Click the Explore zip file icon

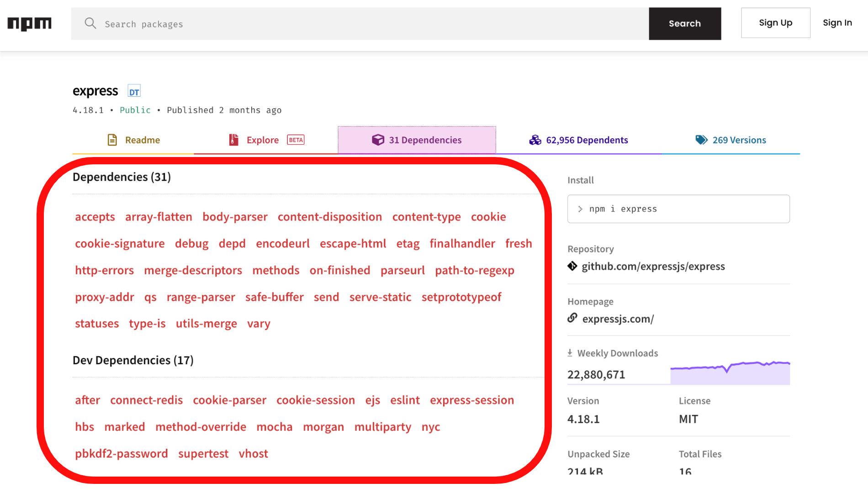click(233, 140)
